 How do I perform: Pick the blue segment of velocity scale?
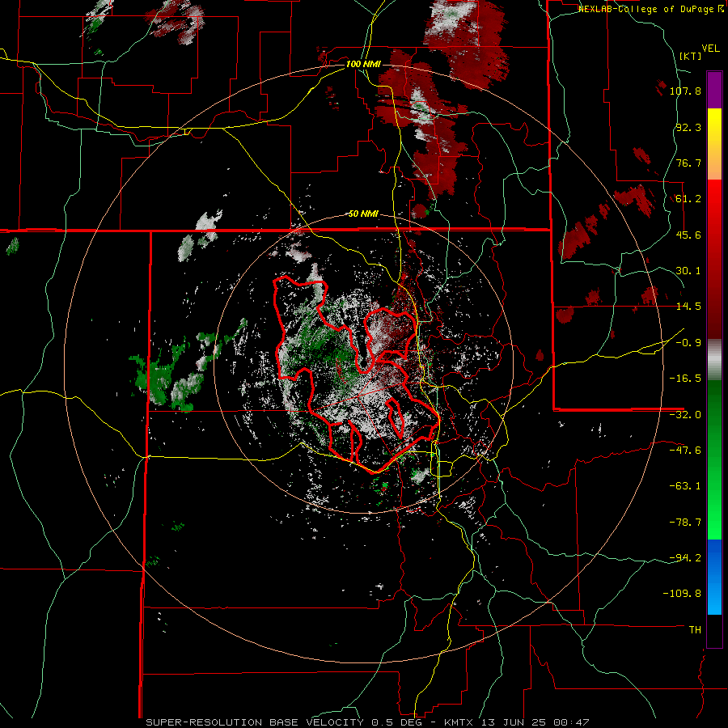tap(714, 577)
